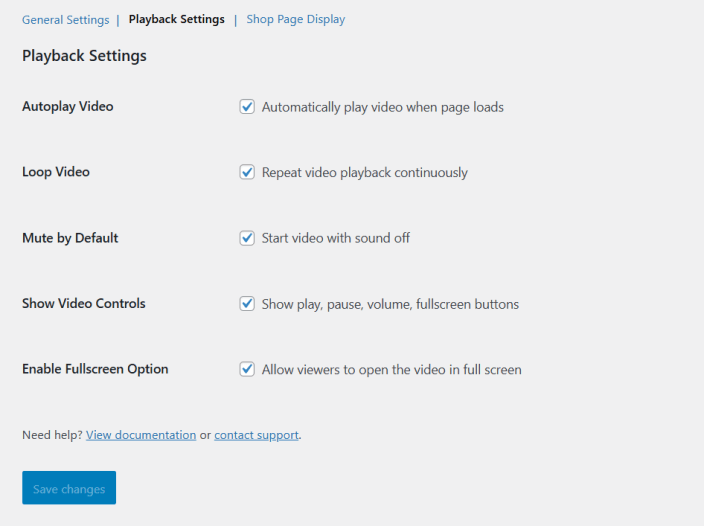Turn off the Show Video Controls checkbox
This screenshot has height=526, width=704.
pos(247,303)
